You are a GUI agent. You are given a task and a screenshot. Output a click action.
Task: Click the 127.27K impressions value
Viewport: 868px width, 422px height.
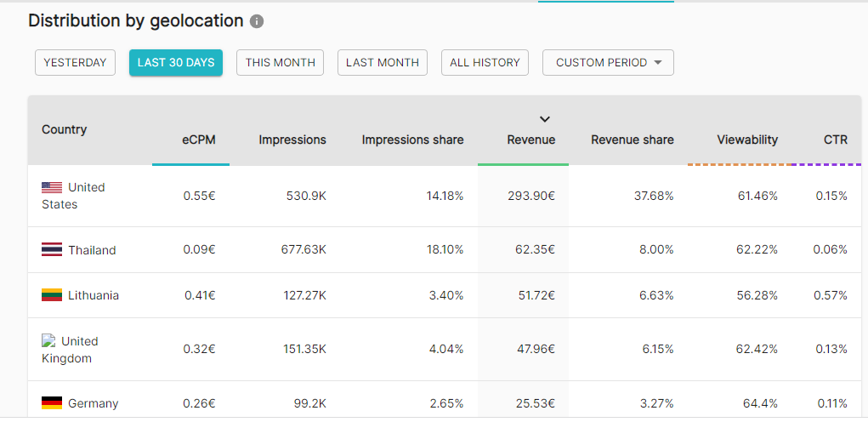pyautogui.click(x=304, y=296)
